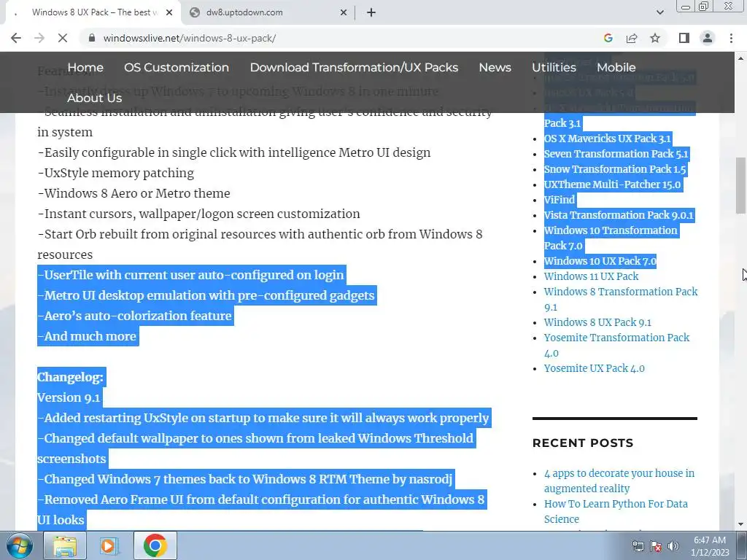Select the Windows 8 UX Pack tab
Viewport: 747px width, 560px height.
(93, 12)
